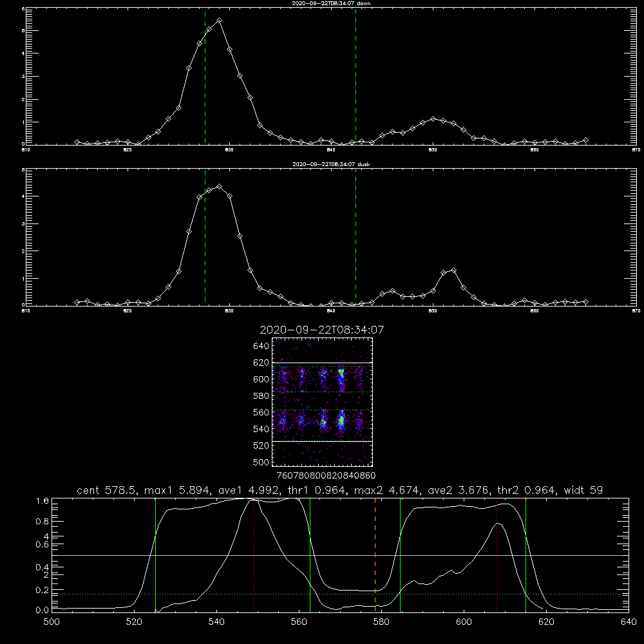Image resolution: width=644 pixels, height=644 pixels.
Task: Click spectral image y-axis label 620
Action: point(261,363)
